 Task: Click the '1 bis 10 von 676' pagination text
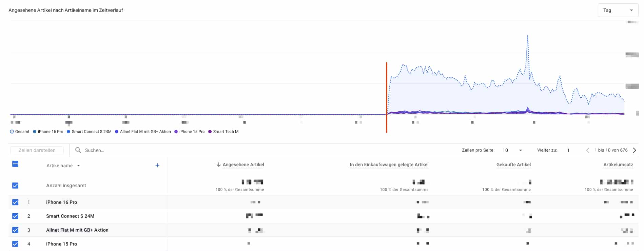[x=611, y=150]
